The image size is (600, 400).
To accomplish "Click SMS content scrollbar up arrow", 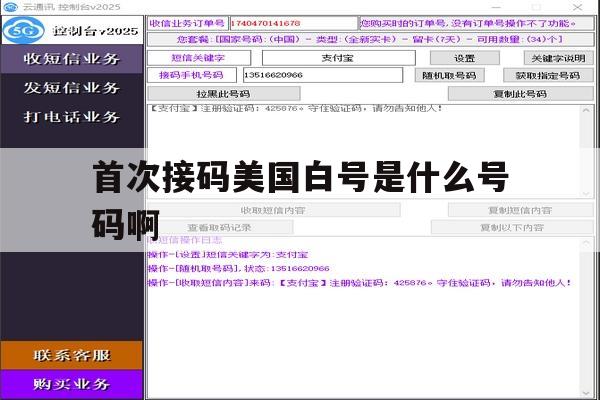I will (x=586, y=111).
